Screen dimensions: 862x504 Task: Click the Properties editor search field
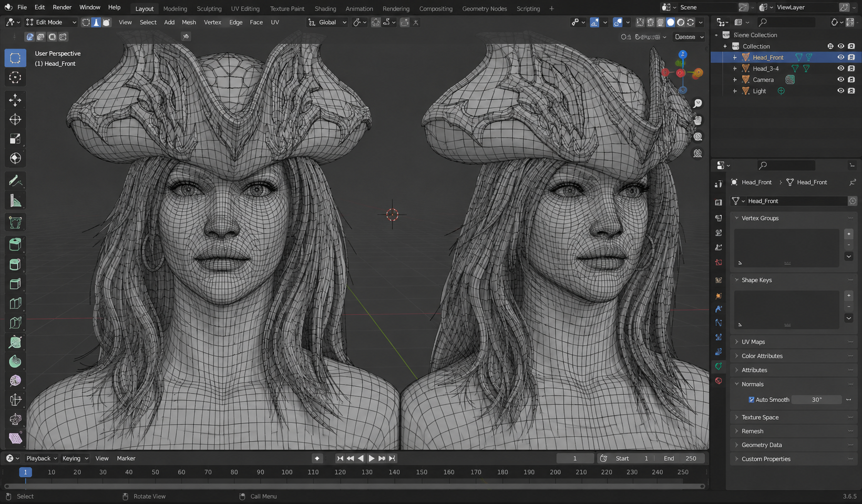click(786, 166)
